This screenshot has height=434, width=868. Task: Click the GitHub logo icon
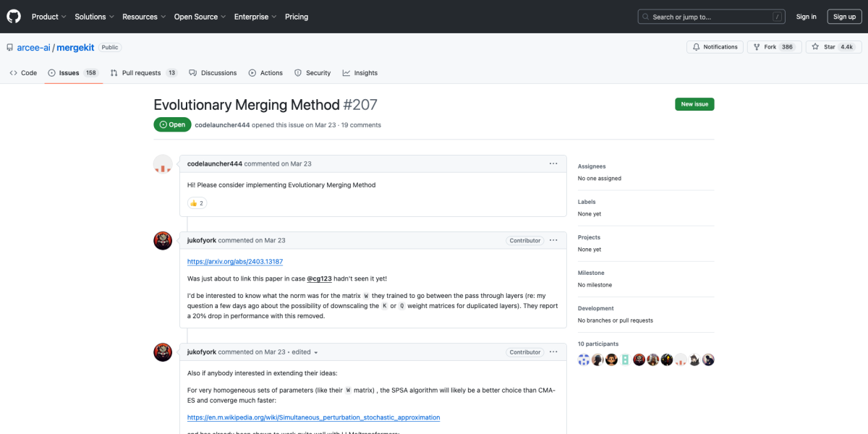[x=13, y=16]
